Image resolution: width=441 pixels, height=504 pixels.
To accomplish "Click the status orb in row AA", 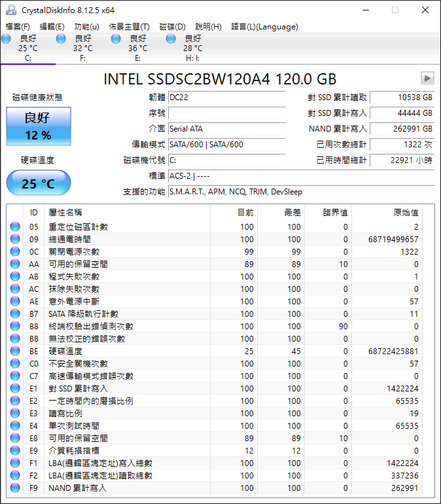I will [15, 264].
